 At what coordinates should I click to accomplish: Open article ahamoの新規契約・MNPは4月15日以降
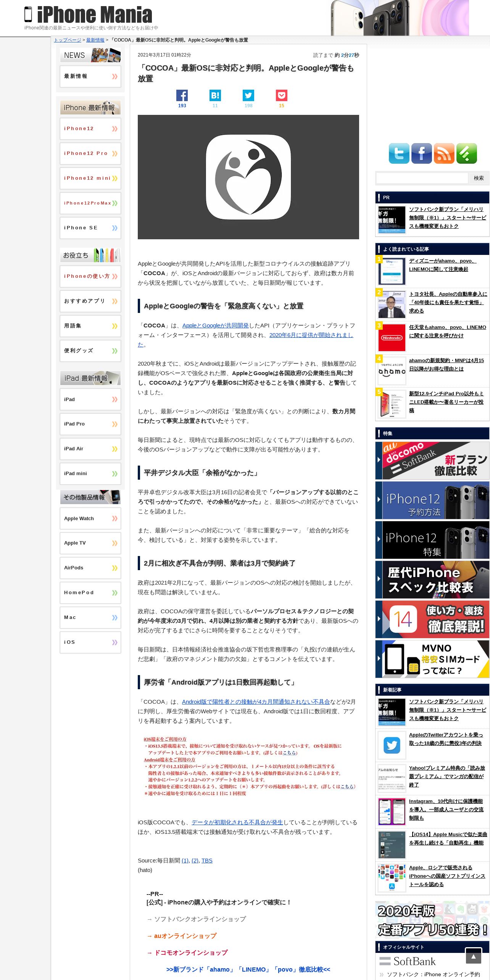click(446, 365)
